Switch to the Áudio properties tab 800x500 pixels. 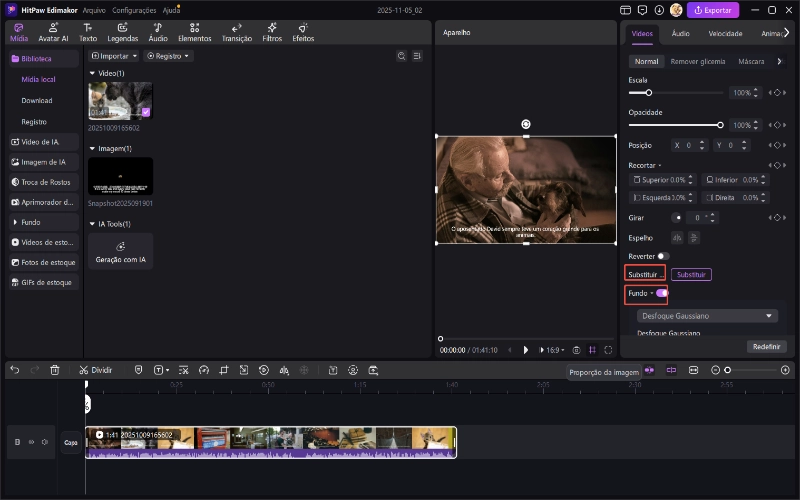[680, 34]
